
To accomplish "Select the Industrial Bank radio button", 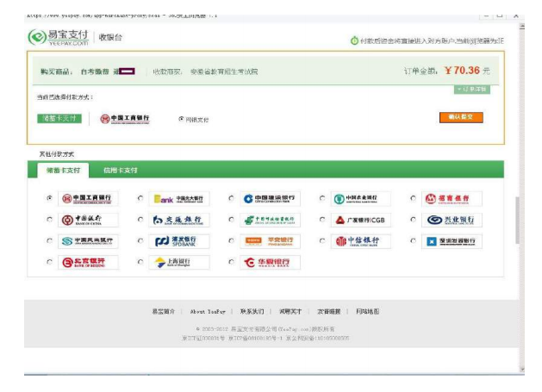I will (414, 221).
